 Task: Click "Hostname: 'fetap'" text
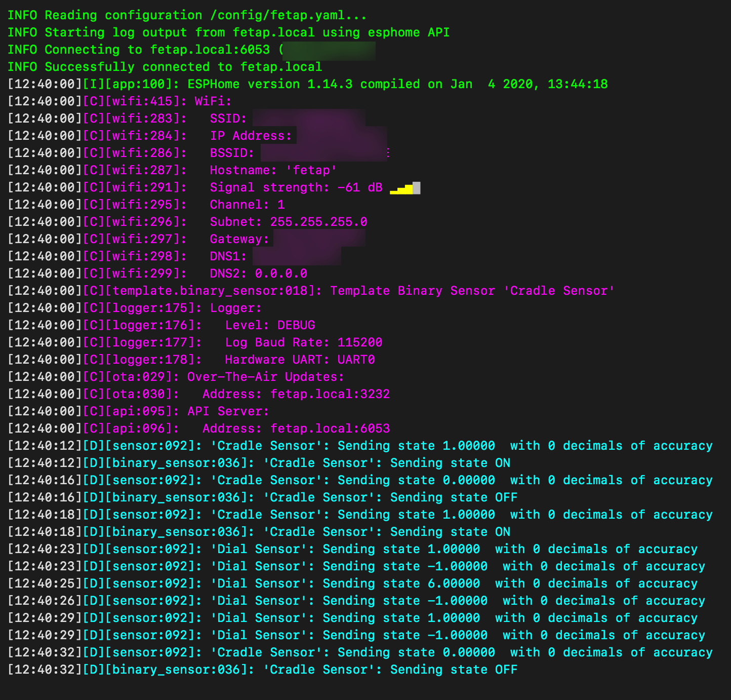tap(273, 170)
